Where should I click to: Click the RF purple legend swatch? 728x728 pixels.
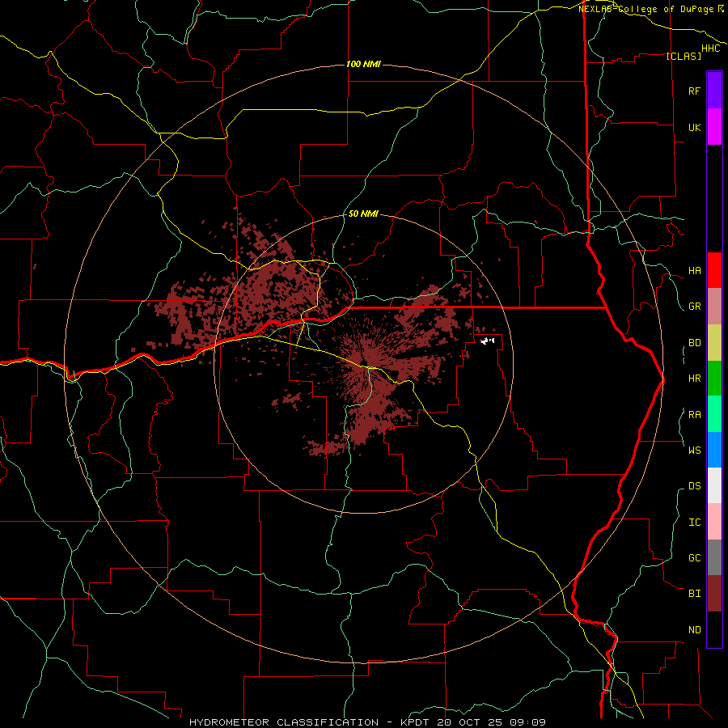[x=714, y=91]
